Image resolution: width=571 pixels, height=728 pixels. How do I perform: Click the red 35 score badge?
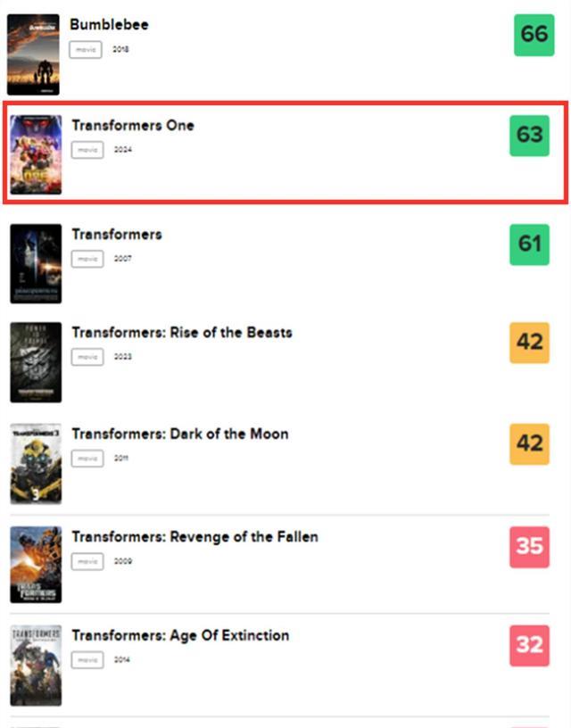pos(530,547)
